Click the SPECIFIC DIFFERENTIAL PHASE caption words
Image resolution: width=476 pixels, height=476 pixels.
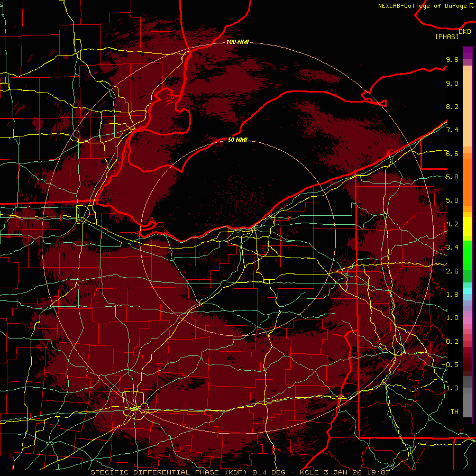click(x=154, y=472)
